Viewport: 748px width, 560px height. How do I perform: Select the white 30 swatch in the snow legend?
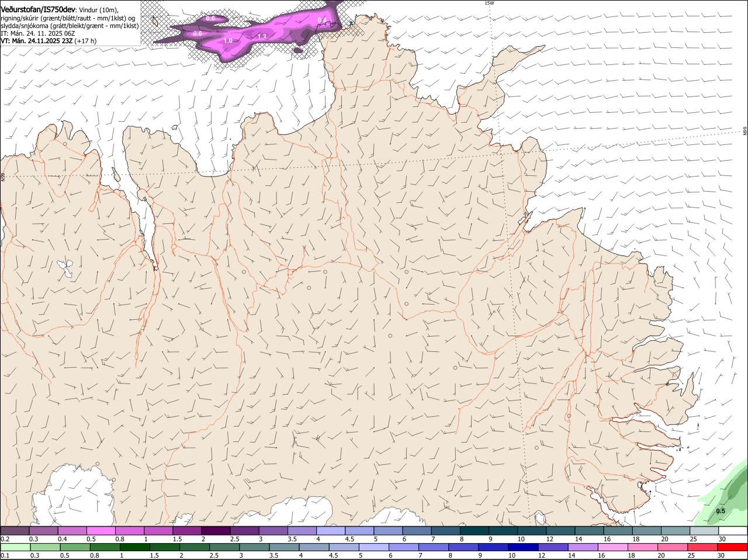[733, 530]
